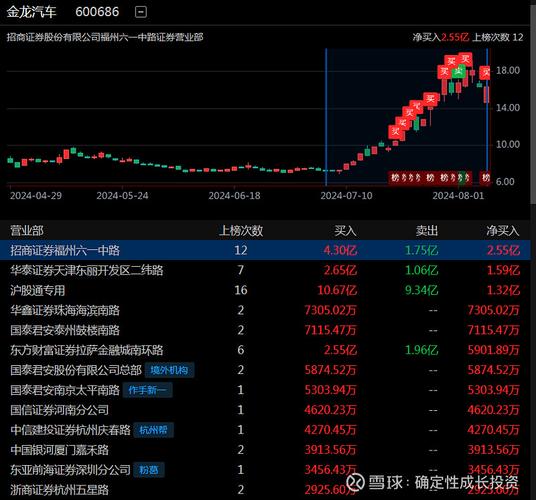Click the 作手新一 tag

[x=147, y=390]
